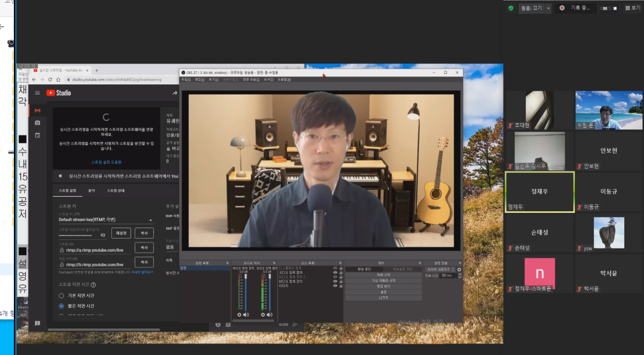Open the Zoom 보기 view menu
Viewport: 644px width, 355px height.
pyautogui.click(x=632, y=8)
